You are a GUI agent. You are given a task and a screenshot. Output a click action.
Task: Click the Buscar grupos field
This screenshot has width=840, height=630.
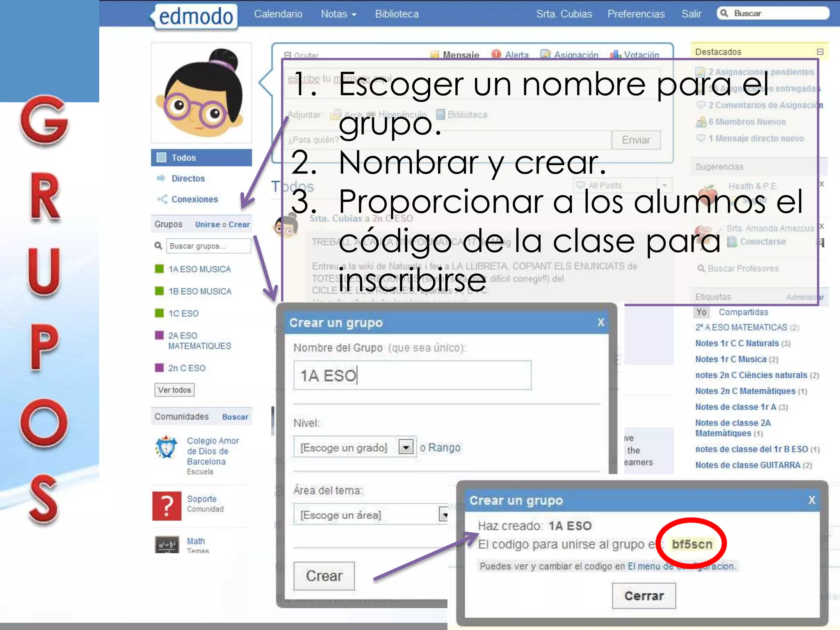[x=208, y=246]
